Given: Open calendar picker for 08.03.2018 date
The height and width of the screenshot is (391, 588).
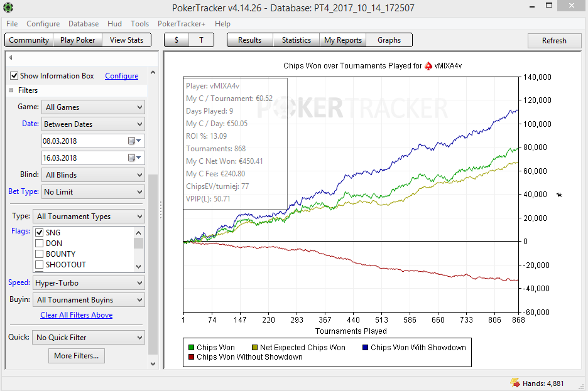Looking at the screenshot, I should tap(134, 141).
